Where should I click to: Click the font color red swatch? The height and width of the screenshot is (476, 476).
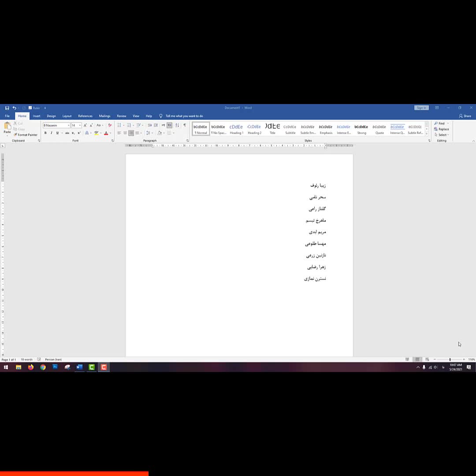point(106,133)
